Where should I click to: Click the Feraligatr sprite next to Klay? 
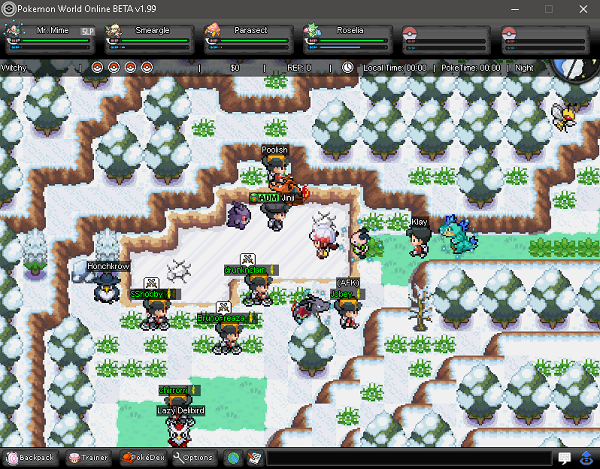tap(458, 234)
